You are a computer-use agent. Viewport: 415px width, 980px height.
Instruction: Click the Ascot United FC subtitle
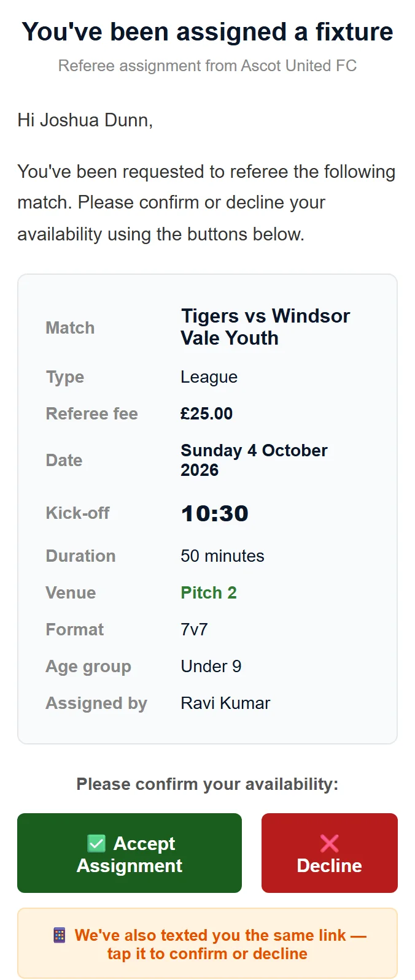pos(207,66)
